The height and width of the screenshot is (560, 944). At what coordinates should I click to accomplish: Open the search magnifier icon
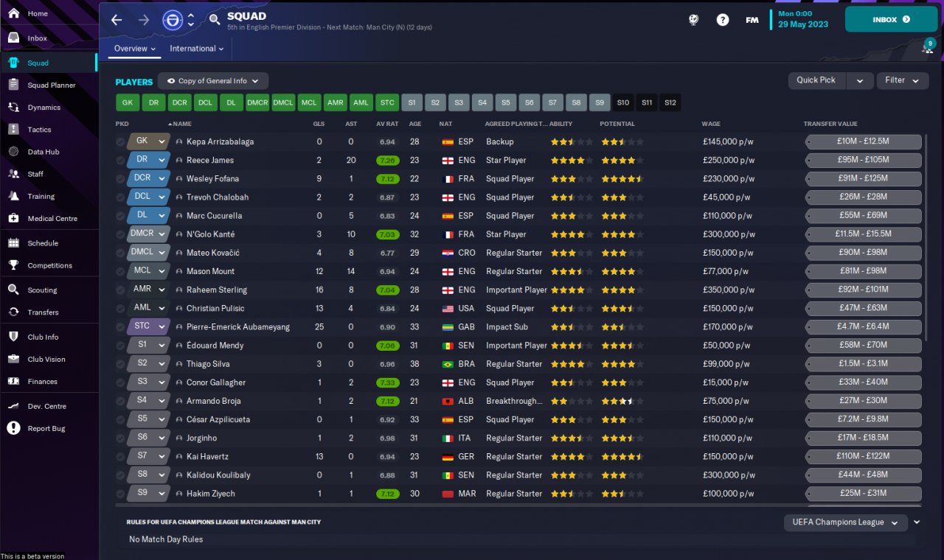pos(215,20)
